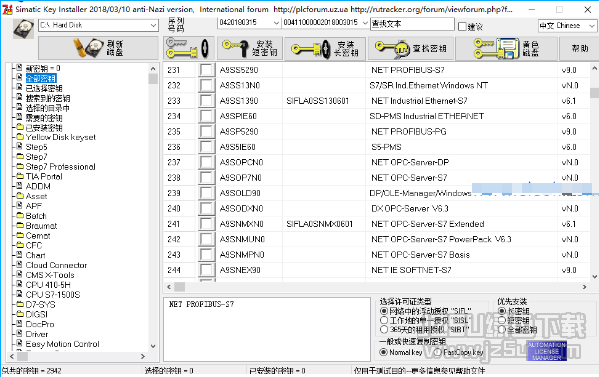The image size is (599, 377).
Task: Tick the checkbox for row 238 A9SOP7N0
Action: 206,178
